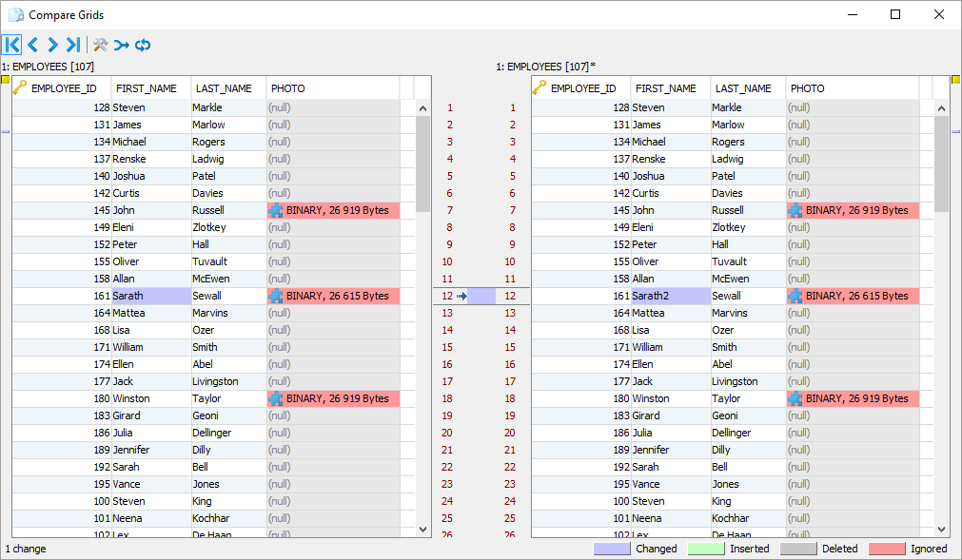962x560 pixels.
Task: Select 'Oliver' cell in right grid
Action: point(671,261)
